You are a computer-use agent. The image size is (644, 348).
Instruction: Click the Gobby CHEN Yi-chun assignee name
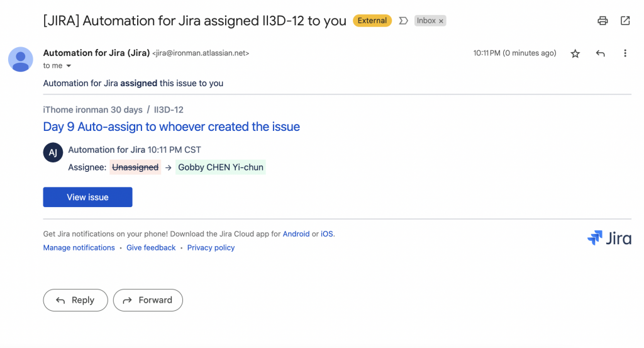221,167
